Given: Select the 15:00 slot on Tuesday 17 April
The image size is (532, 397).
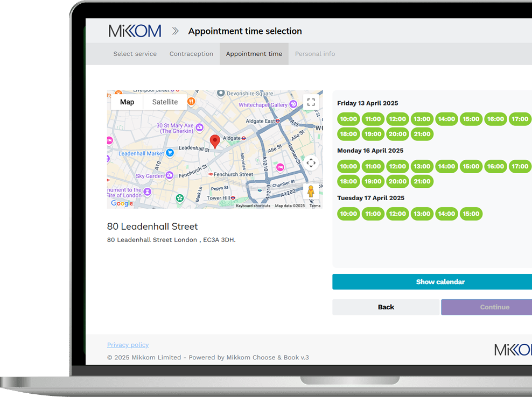Looking at the screenshot, I should pos(471,214).
